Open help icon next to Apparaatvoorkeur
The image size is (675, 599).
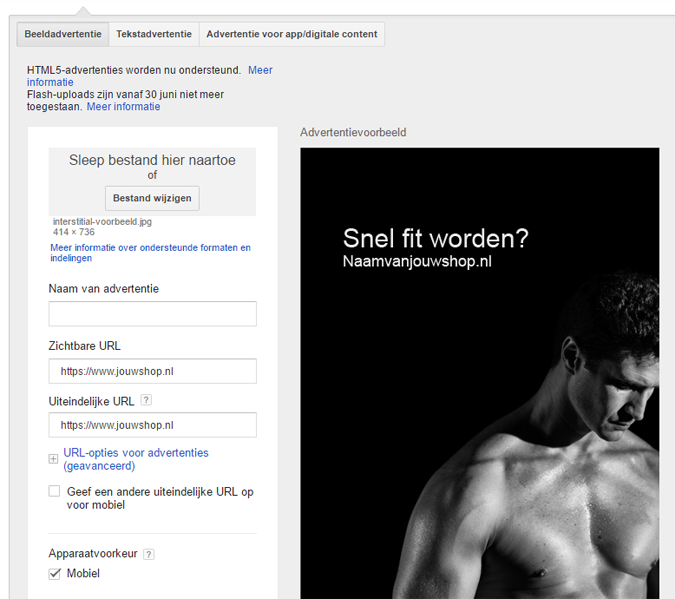coord(149,554)
